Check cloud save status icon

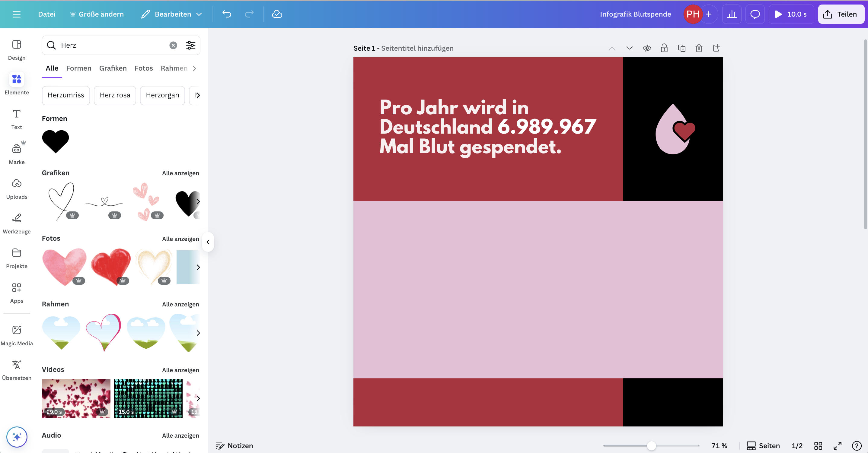point(277,14)
